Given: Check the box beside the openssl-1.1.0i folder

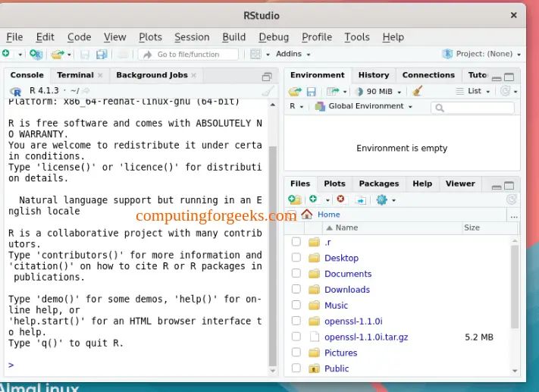Looking at the screenshot, I should click(x=296, y=321).
